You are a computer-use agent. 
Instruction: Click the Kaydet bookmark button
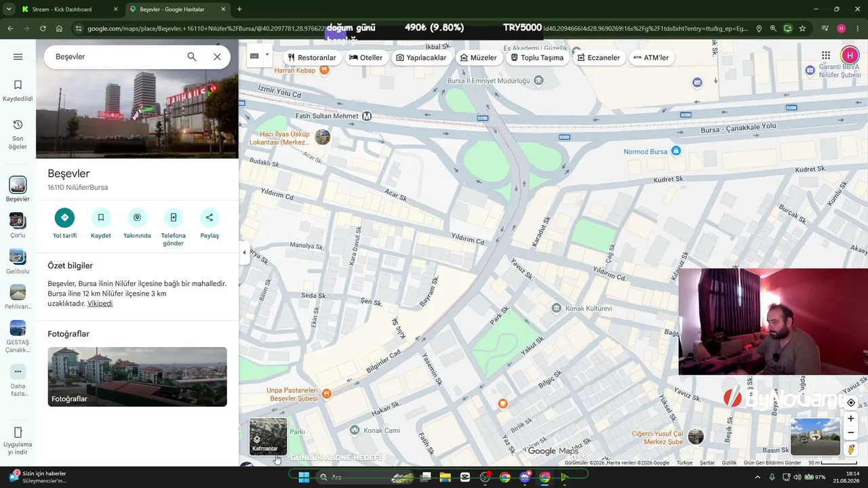[x=101, y=218]
